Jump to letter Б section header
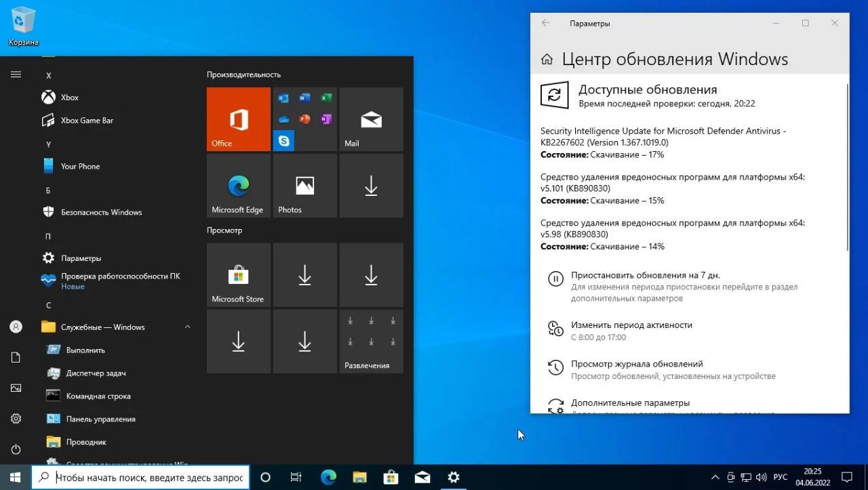 tap(48, 190)
